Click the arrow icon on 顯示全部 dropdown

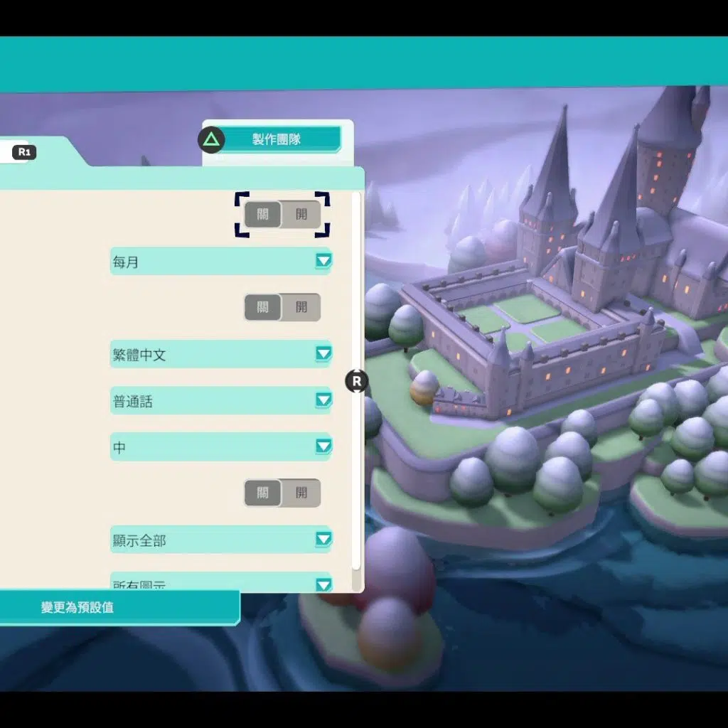(x=323, y=540)
